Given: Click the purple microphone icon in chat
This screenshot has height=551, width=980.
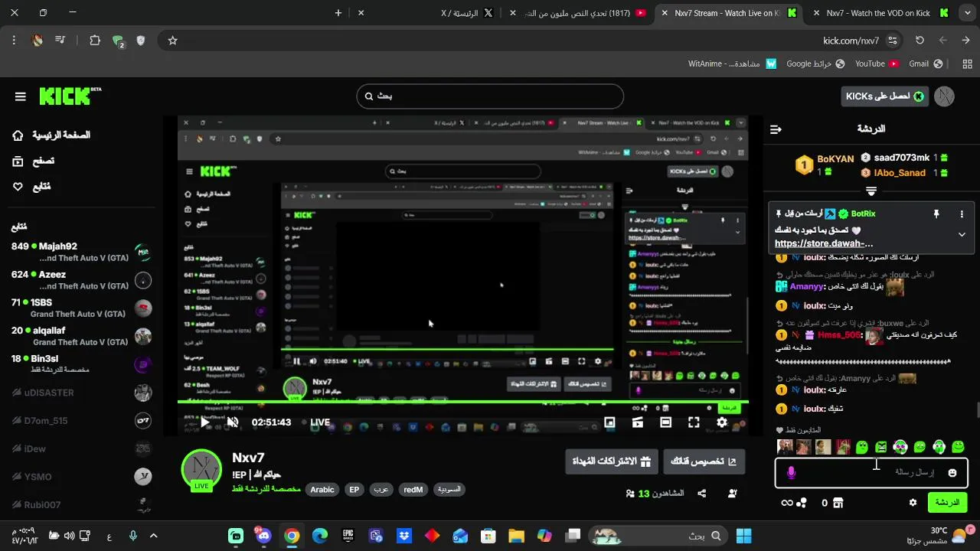Looking at the screenshot, I should pyautogui.click(x=791, y=473).
